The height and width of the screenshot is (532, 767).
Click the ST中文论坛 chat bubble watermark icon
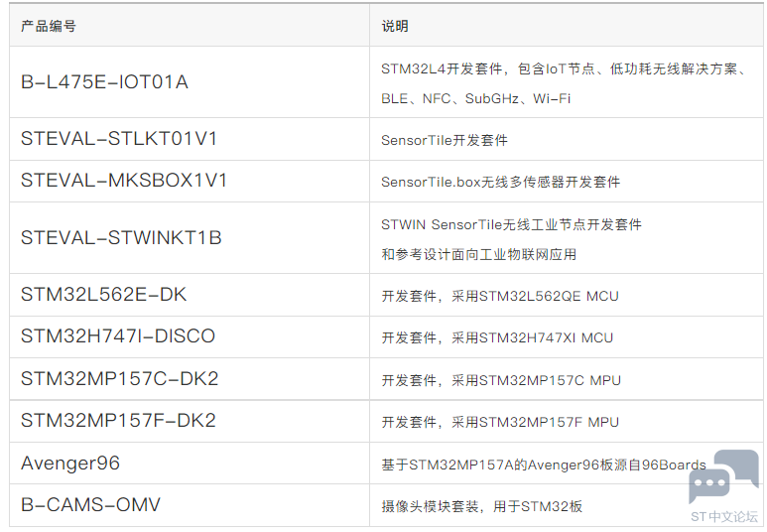click(x=723, y=477)
